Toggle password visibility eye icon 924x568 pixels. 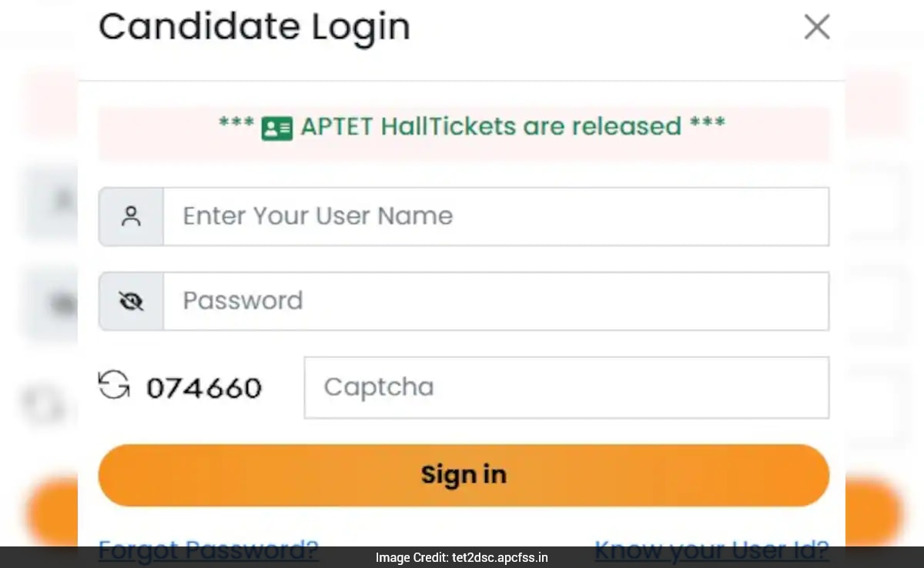(x=132, y=301)
